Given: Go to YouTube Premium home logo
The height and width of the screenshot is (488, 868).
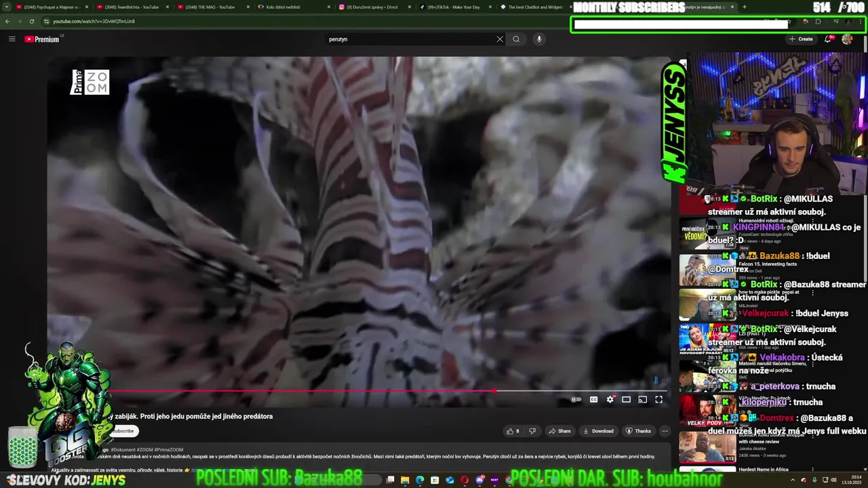Looking at the screenshot, I should (x=42, y=39).
